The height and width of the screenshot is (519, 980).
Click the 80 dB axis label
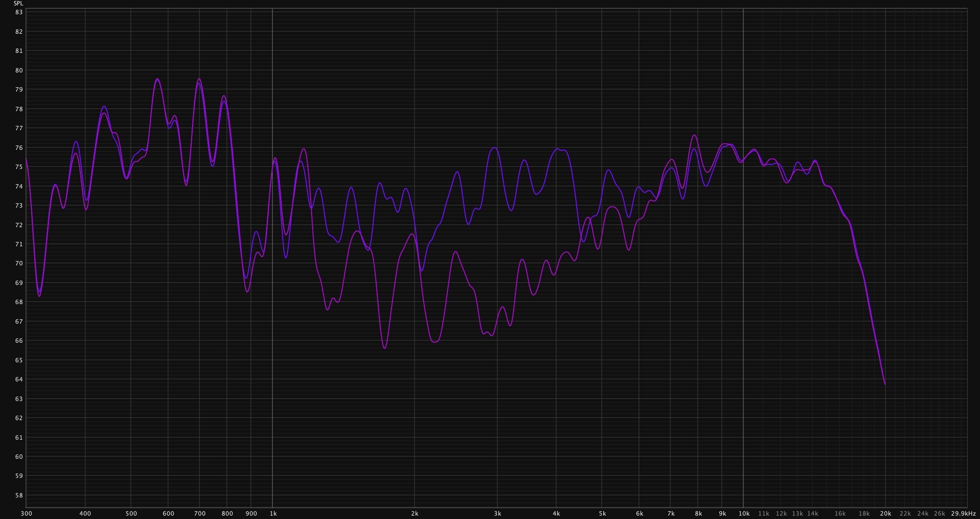click(x=19, y=71)
